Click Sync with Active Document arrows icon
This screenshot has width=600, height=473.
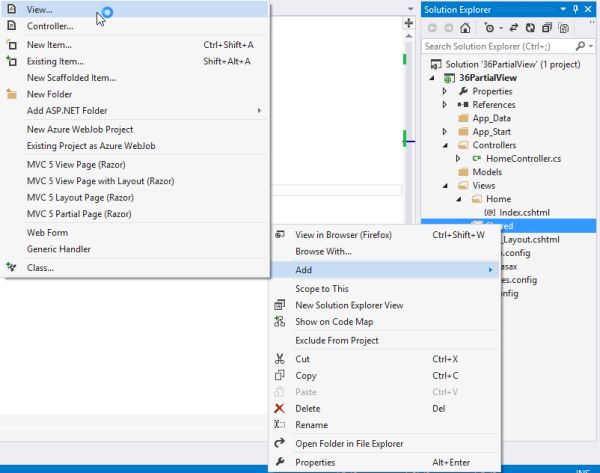(x=514, y=28)
